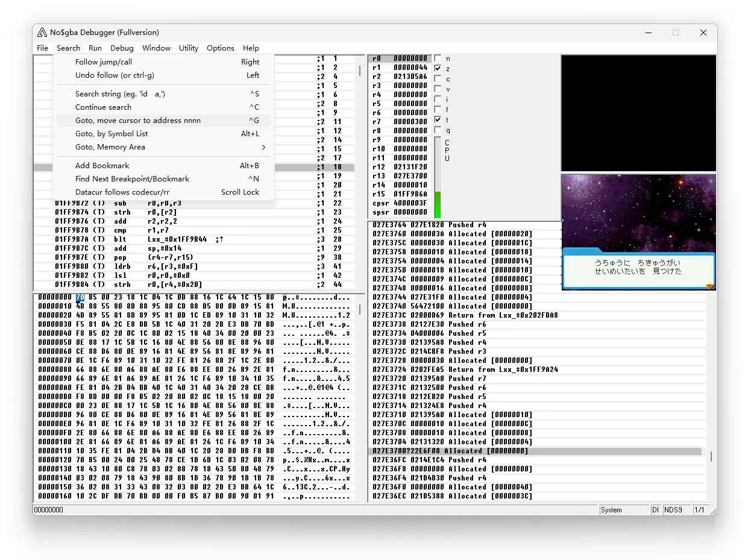Image resolution: width=748 pixels, height=560 pixels.
Task: Click the No$gba logo in title bar
Action: pos(42,33)
